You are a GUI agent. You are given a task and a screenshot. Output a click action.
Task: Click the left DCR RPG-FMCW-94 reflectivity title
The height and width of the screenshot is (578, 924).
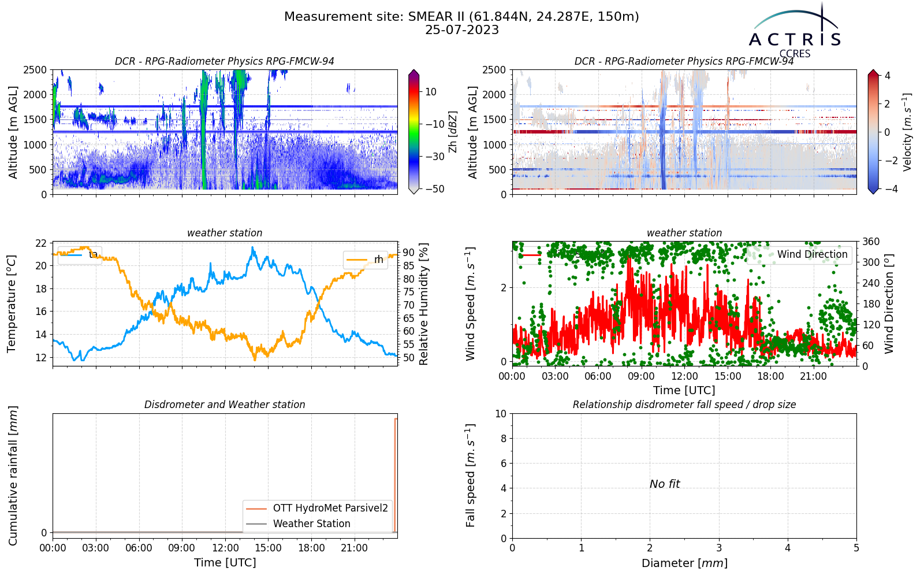pos(225,61)
